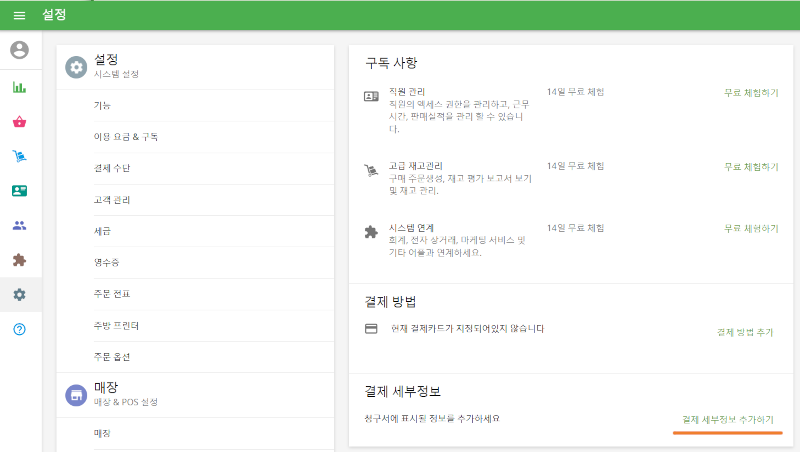Open 세금 settings item
800x452 pixels.
pos(102,231)
